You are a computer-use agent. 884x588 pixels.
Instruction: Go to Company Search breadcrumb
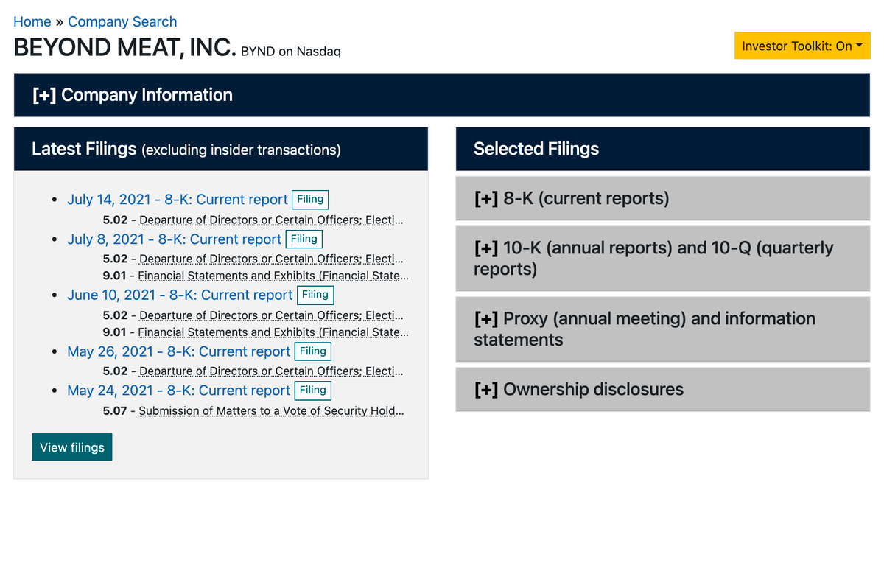(122, 22)
